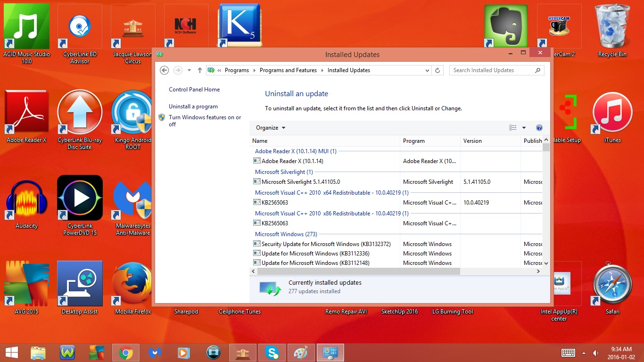The width and height of the screenshot is (644, 362).
Task: Show hidden tray icons arrow
Action: pos(584,353)
